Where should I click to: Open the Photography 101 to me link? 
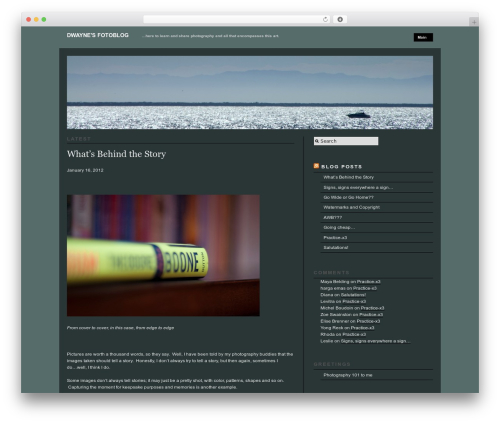(x=348, y=375)
